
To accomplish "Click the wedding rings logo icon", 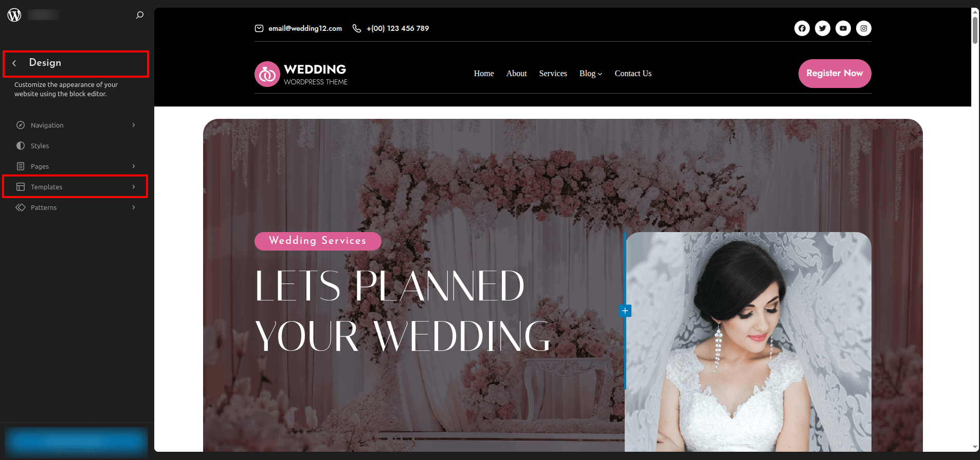I will 267,74.
